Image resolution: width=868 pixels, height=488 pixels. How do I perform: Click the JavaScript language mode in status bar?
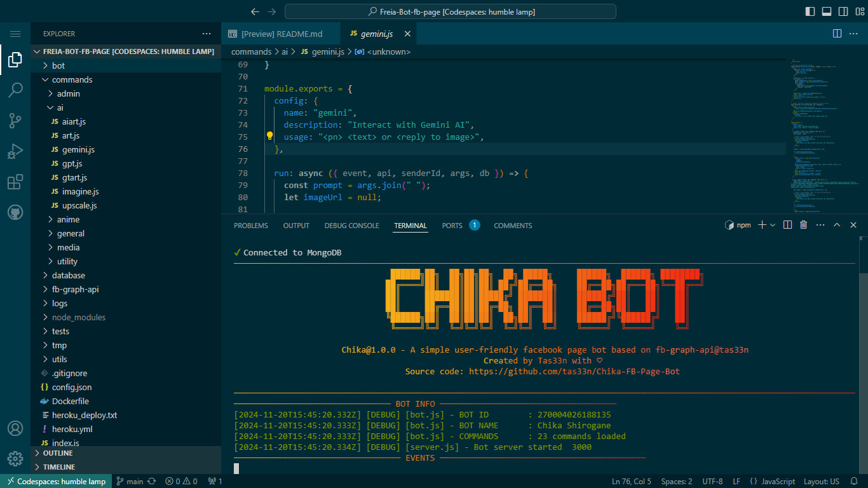click(772, 481)
